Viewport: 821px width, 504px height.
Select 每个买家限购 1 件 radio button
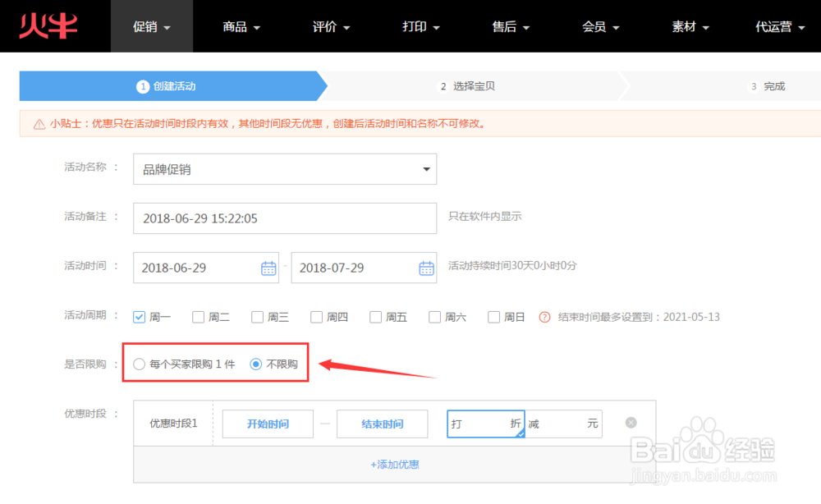(139, 364)
